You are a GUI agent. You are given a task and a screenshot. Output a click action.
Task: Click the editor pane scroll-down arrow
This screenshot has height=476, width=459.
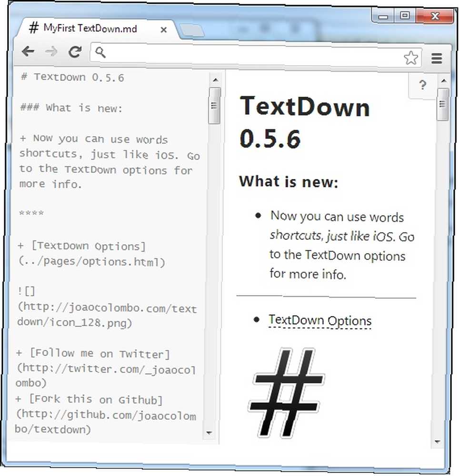tap(209, 433)
